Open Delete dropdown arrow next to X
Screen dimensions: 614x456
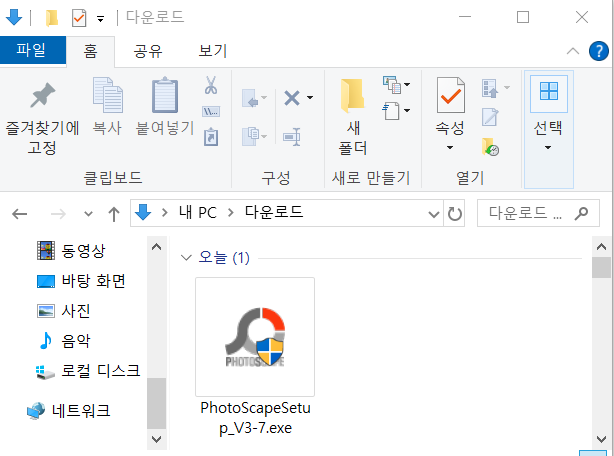pos(310,97)
